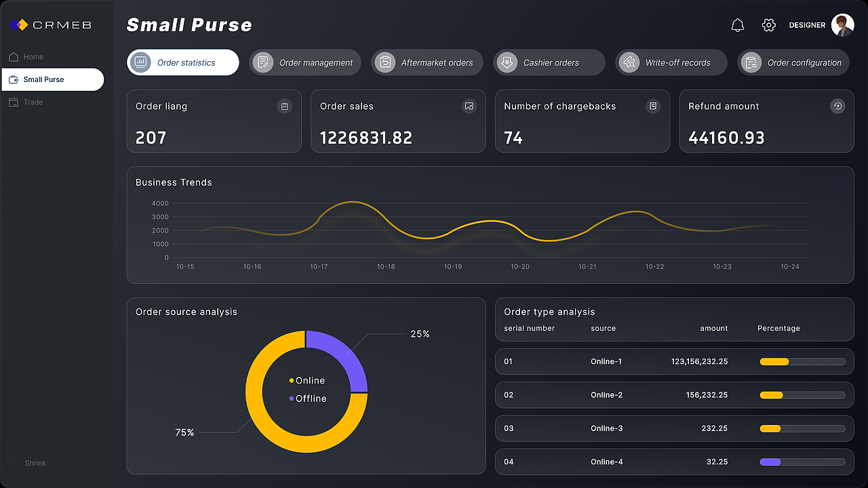
Task: Click the Online-3 percentage bar
Action: pos(802,428)
